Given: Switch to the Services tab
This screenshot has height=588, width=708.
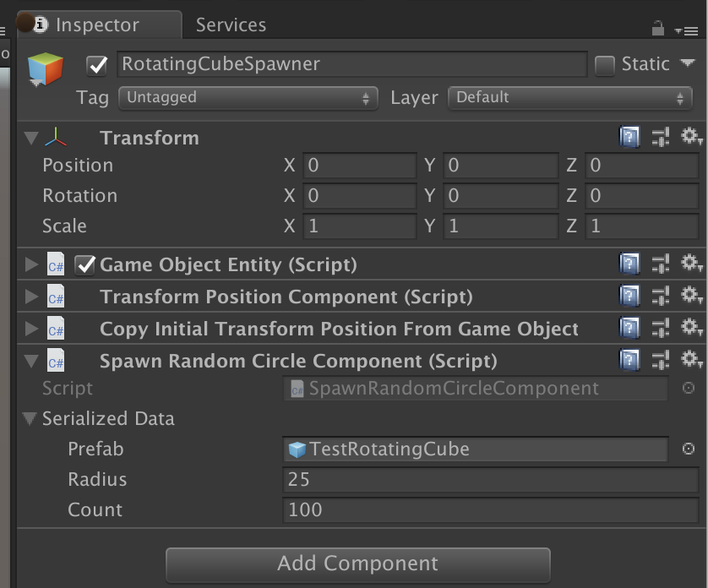Looking at the screenshot, I should [x=231, y=25].
